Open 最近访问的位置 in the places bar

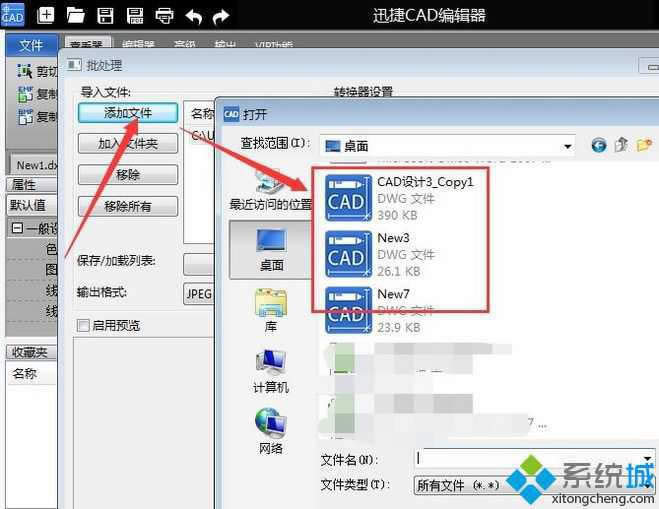click(x=271, y=191)
